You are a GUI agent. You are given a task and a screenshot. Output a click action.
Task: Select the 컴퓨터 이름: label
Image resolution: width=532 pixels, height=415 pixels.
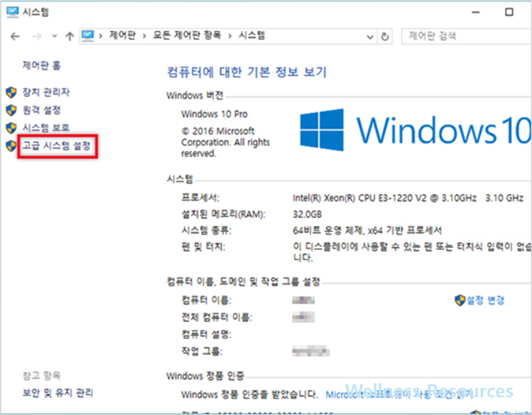click(x=206, y=300)
